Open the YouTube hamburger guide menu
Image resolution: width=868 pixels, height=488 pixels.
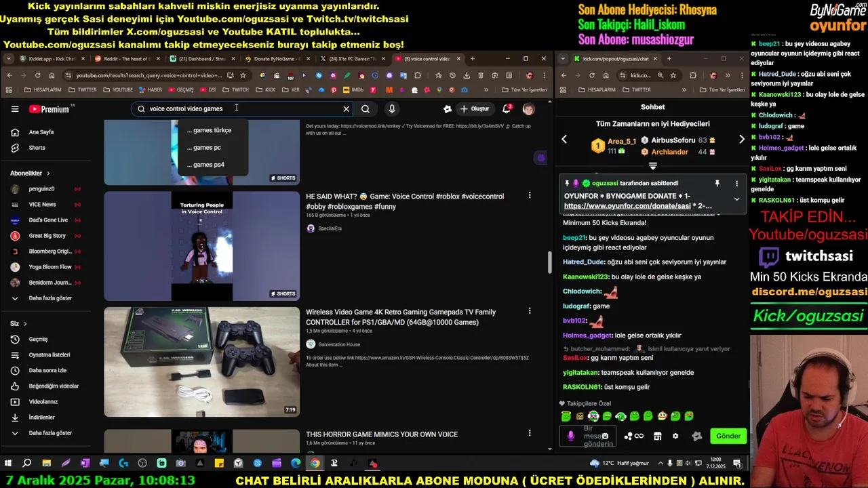[x=15, y=108]
